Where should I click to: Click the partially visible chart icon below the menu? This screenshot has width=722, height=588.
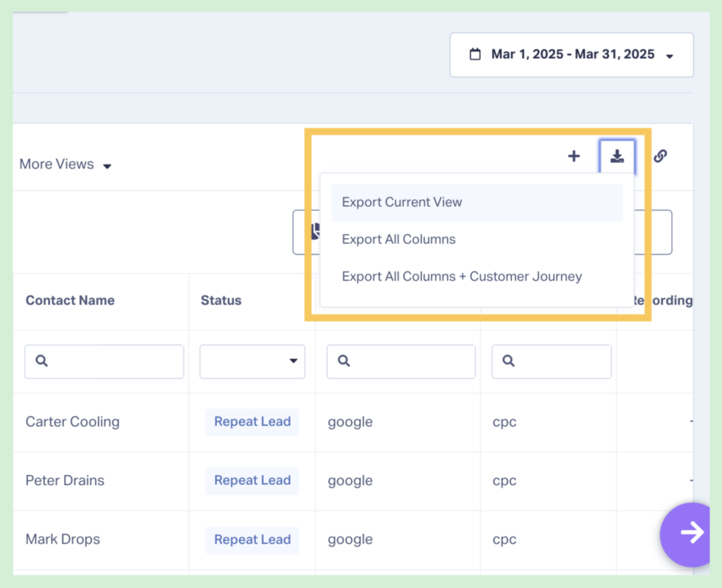coord(316,231)
